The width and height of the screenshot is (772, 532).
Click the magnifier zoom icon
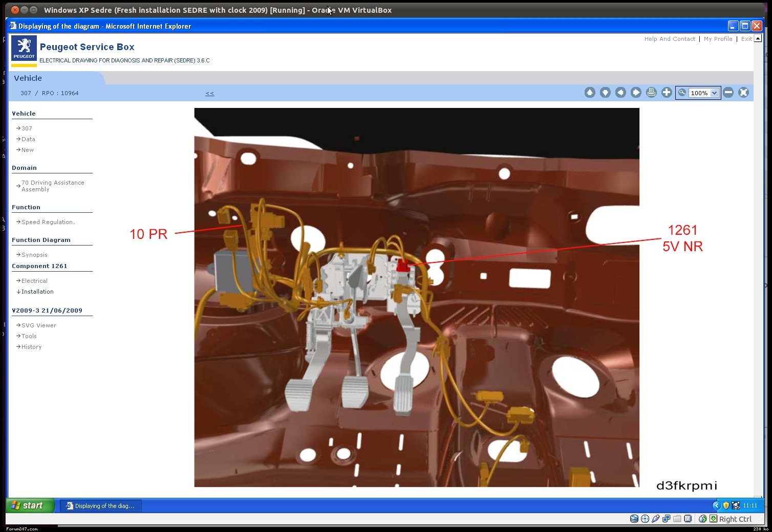click(682, 93)
